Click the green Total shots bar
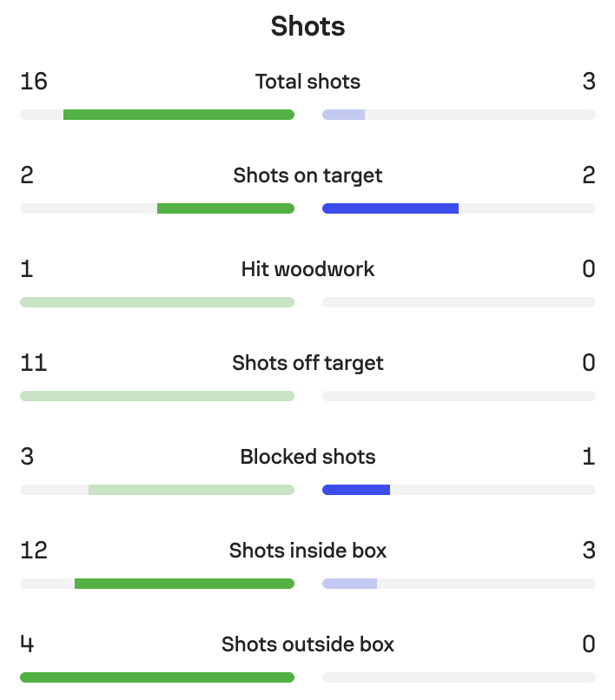615x700 pixels. [179, 115]
